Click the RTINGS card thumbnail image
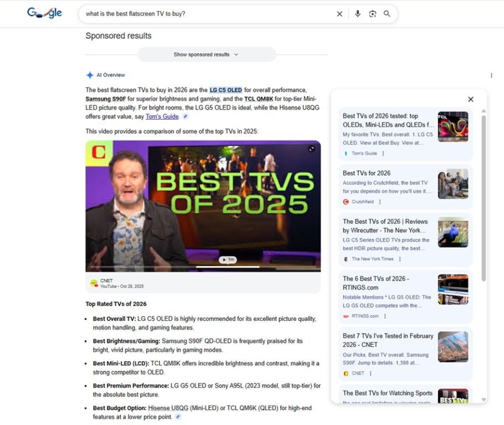504x425 pixels. (453, 289)
